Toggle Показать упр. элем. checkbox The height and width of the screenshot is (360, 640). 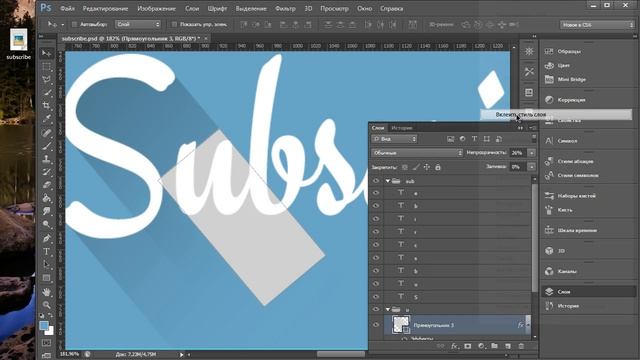[174, 24]
